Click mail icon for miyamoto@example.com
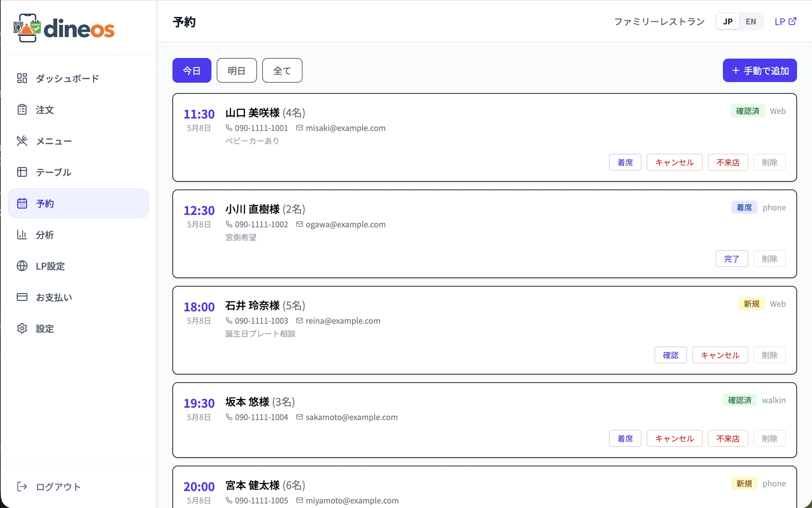This screenshot has width=812, height=508. 300,500
